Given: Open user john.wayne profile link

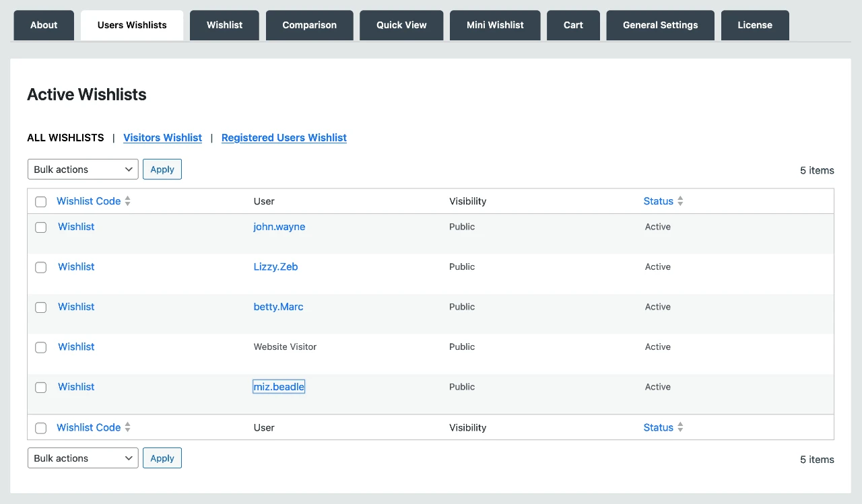Looking at the screenshot, I should click(x=279, y=227).
